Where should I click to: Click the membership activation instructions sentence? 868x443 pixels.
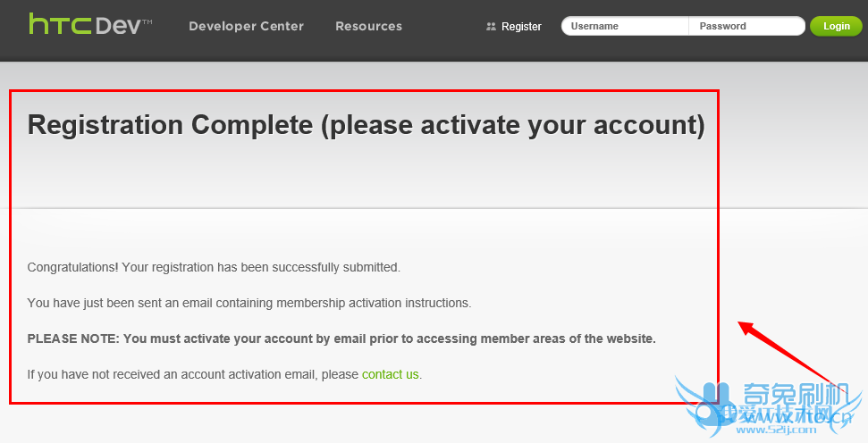pyautogui.click(x=249, y=303)
